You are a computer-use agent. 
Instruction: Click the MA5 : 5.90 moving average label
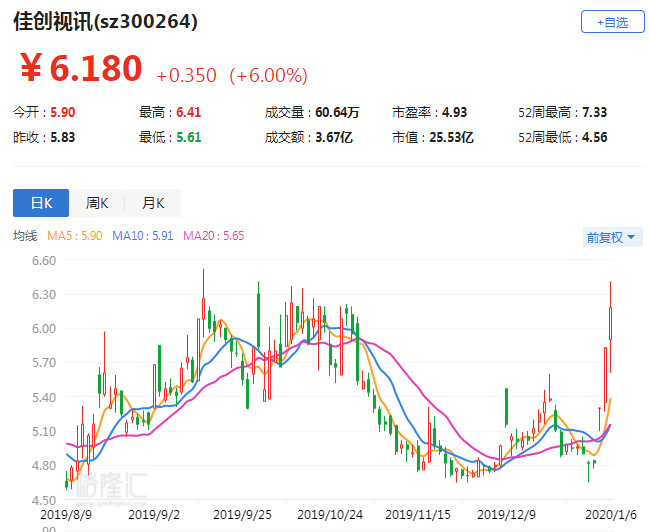tap(75, 236)
